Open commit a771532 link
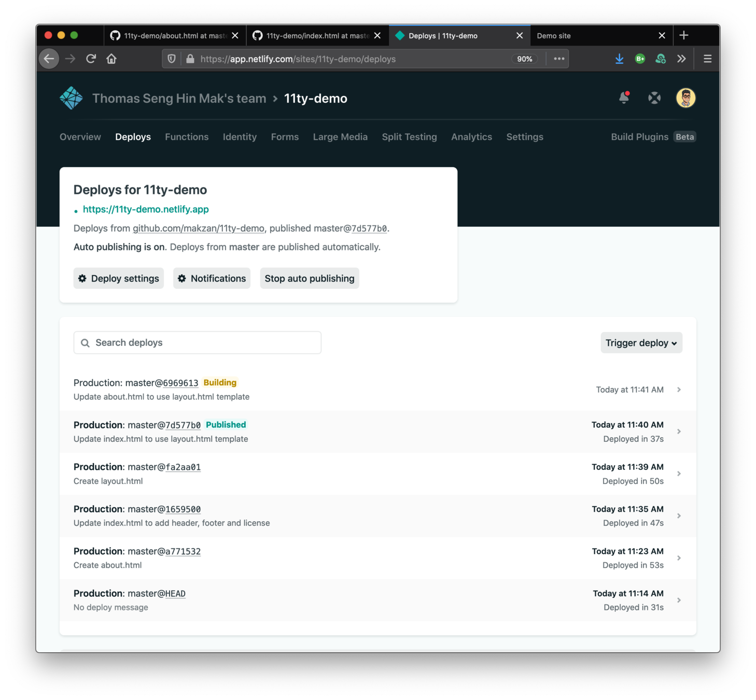The image size is (756, 700). tap(183, 552)
